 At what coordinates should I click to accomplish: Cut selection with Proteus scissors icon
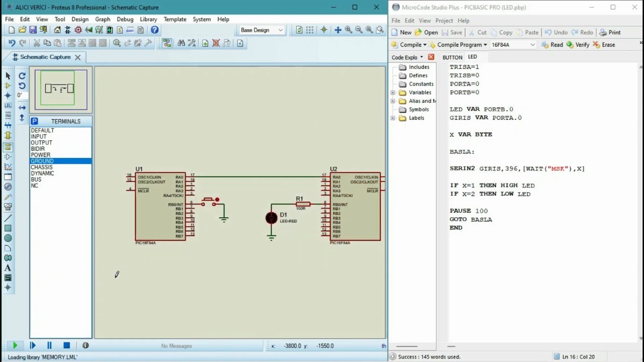(37, 43)
